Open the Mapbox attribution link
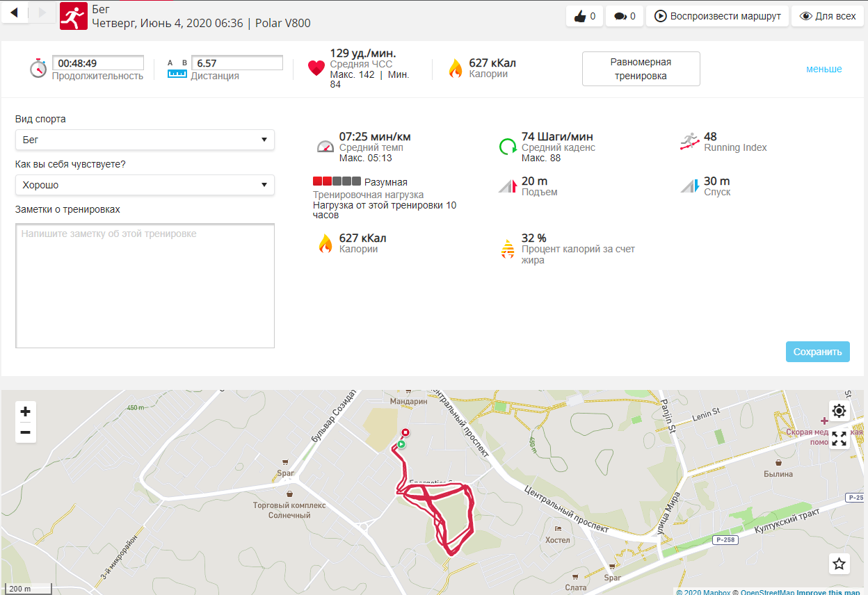The width and height of the screenshot is (868, 595). click(x=703, y=592)
